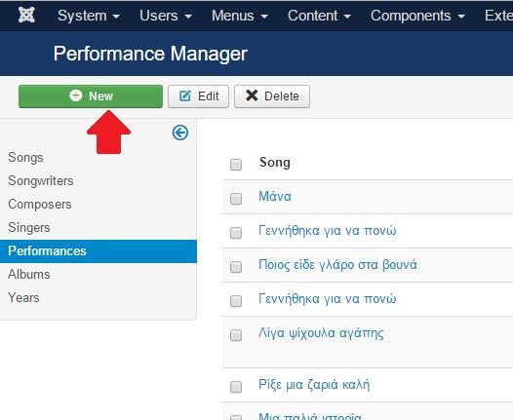Click the green New button
Screen dimensions: 513x420
click(91, 96)
